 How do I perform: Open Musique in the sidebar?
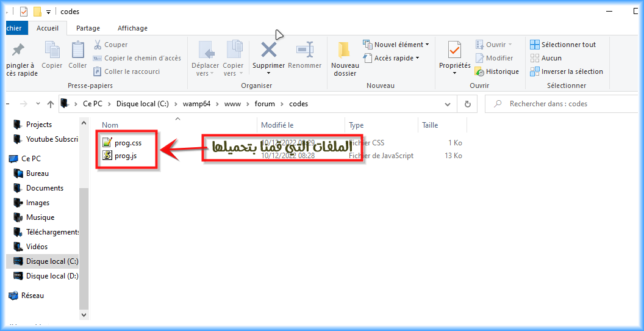[34, 217]
